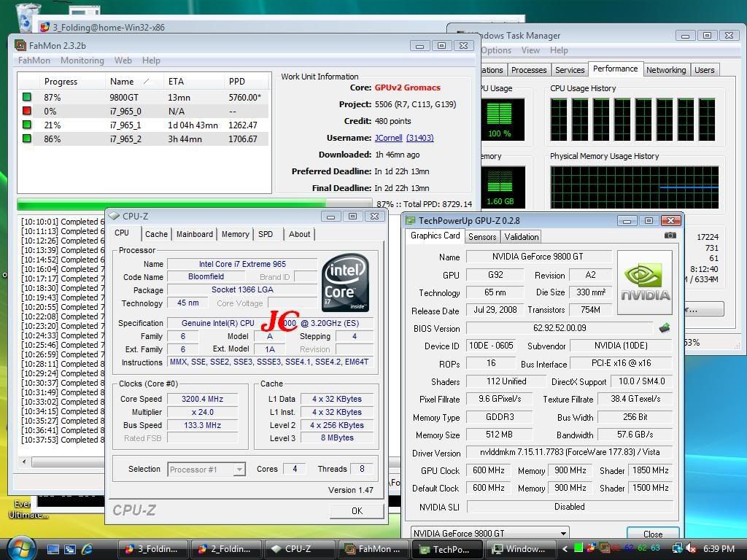The height and width of the screenshot is (560, 747).
Task: Click the FahMon title bar icon
Action: click(x=20, y=45)
